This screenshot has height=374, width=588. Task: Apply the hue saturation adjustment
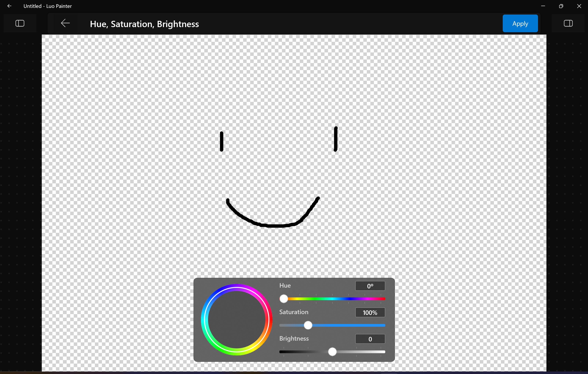coord(520,23)
